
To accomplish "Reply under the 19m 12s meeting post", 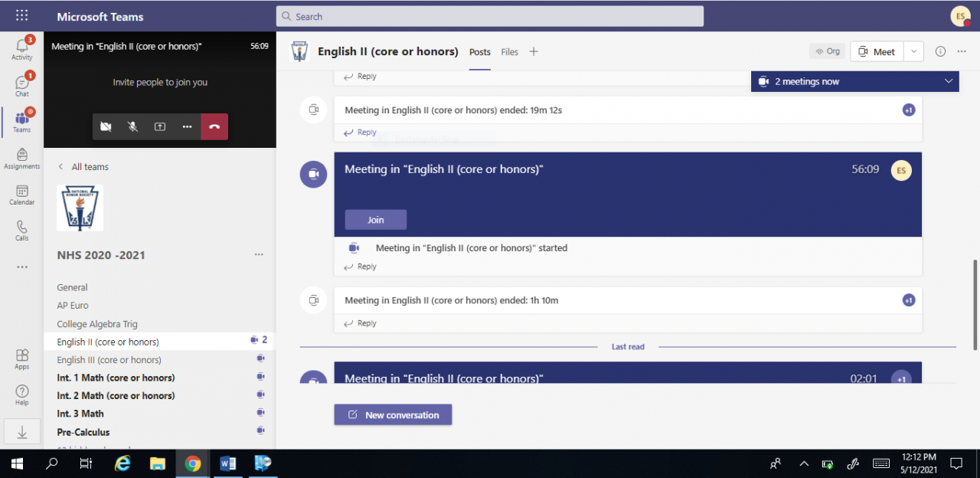I will (361, 133).
